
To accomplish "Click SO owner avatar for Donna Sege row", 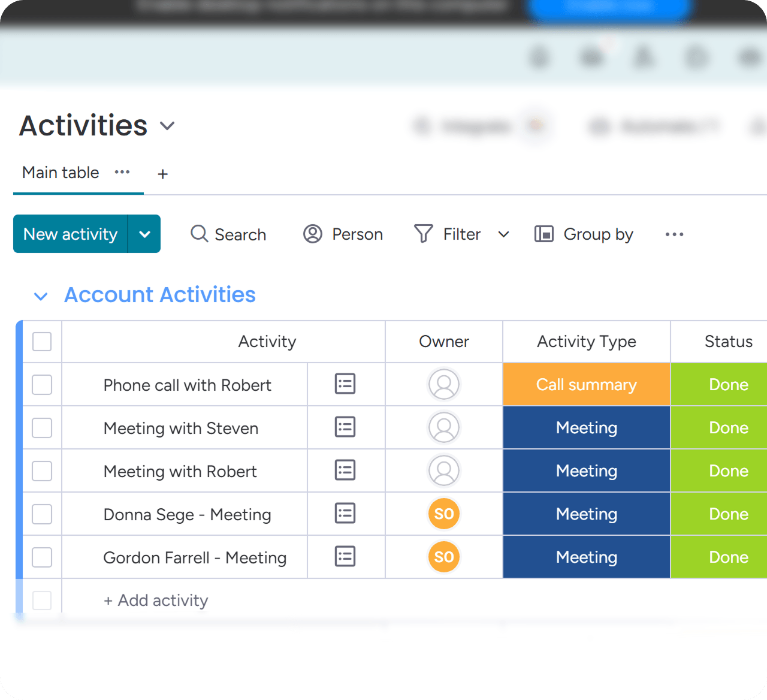I will tap(444, 514).
